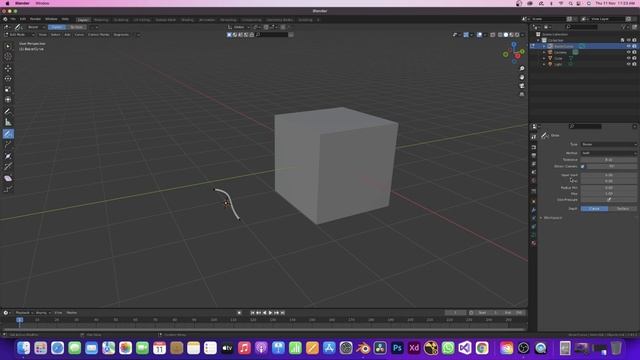Open the Method dropdown in tool settings
The height and width of the screenshot is (360, 640).
(x=609, y=153)
